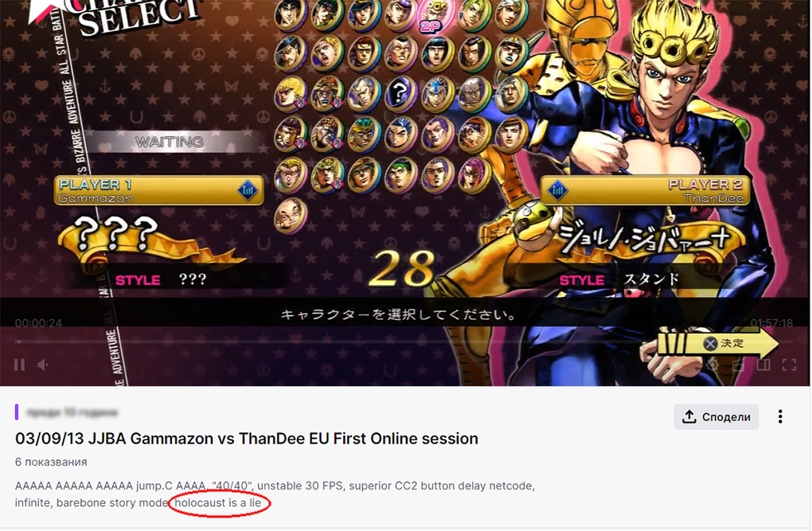Toggle theatre mode in the player
Viewport: 812px width, 531px height.
(x=764, y=365)
